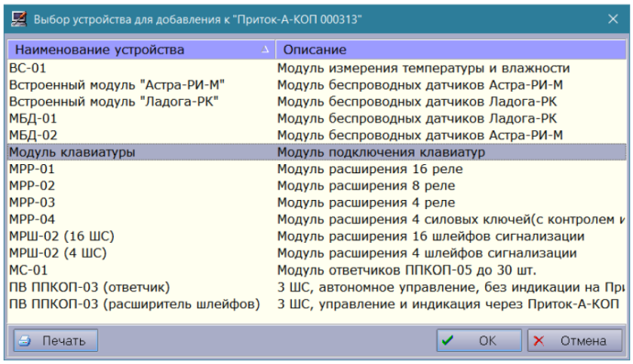Click description 'Модуль подключения клавиатур'

(381, 152)
